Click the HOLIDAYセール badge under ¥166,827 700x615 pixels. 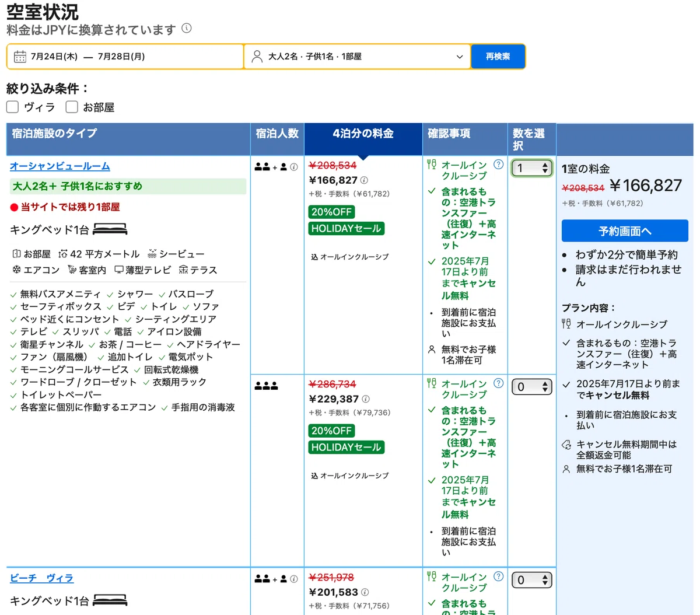tap(346, 229)
